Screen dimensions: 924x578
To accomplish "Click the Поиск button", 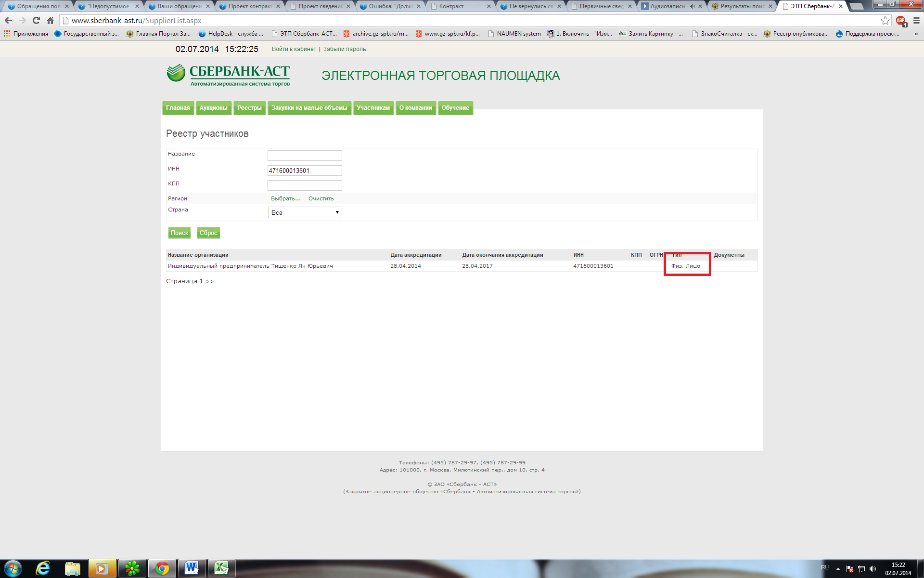I will (180, 233).
